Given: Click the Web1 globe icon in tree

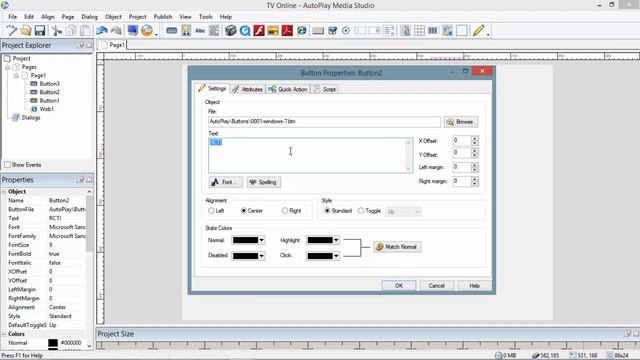Looking at the screenshot, I should (34, 109).
